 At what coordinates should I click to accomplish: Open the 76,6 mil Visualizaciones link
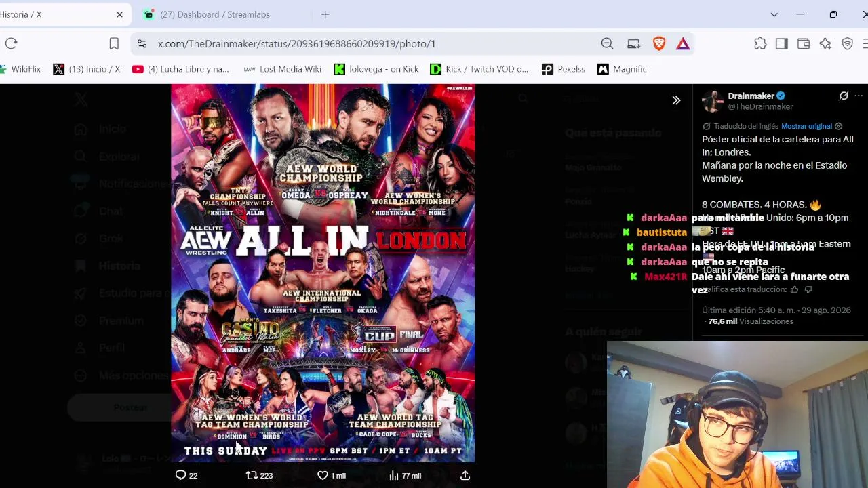coord(751,321)
